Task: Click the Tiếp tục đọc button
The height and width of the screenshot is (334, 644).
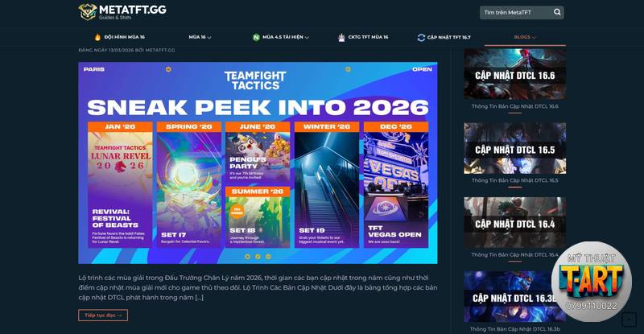Action: pos(103,315)
